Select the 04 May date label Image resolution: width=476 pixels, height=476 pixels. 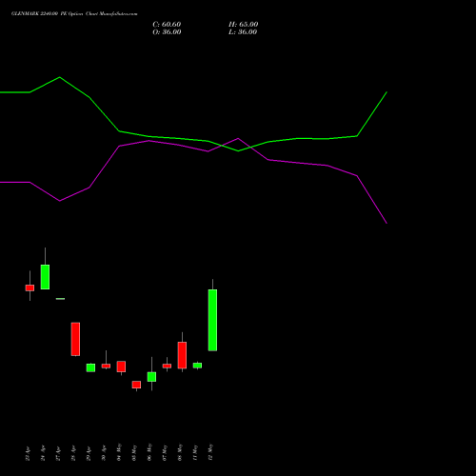[119, 452]
